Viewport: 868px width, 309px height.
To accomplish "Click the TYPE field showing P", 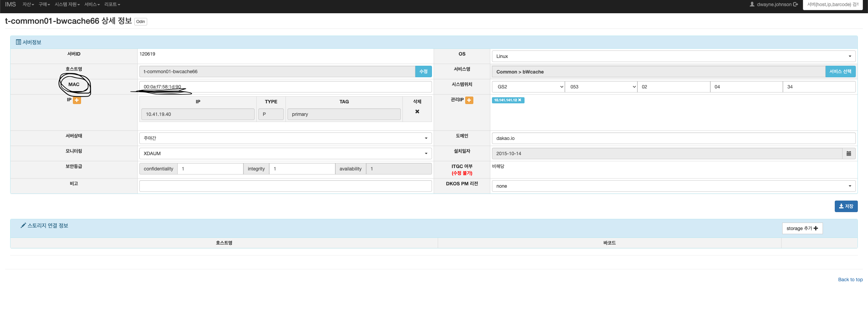I will [271, 114].
